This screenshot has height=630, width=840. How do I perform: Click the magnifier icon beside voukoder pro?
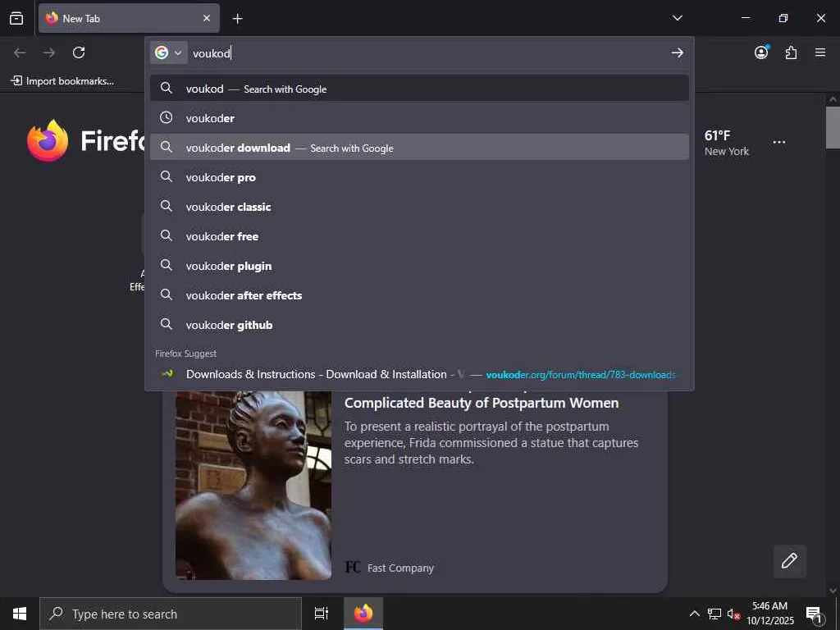(167, 176)
